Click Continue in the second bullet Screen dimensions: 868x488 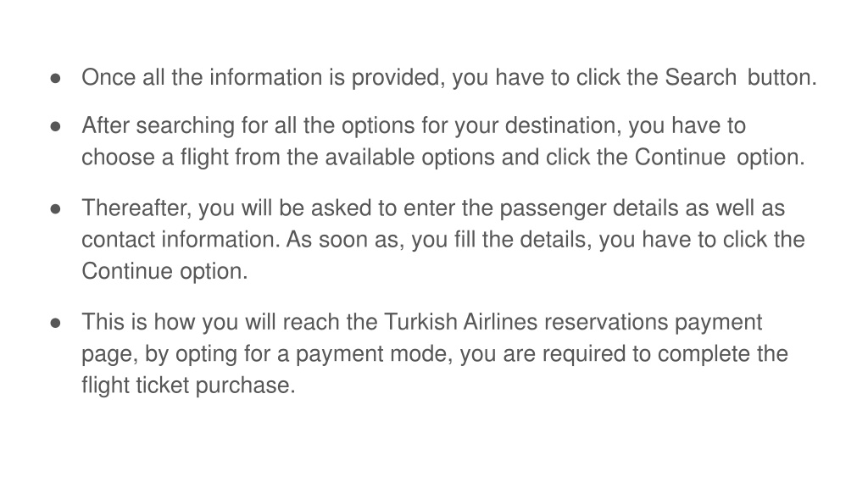tap(680, 157)
